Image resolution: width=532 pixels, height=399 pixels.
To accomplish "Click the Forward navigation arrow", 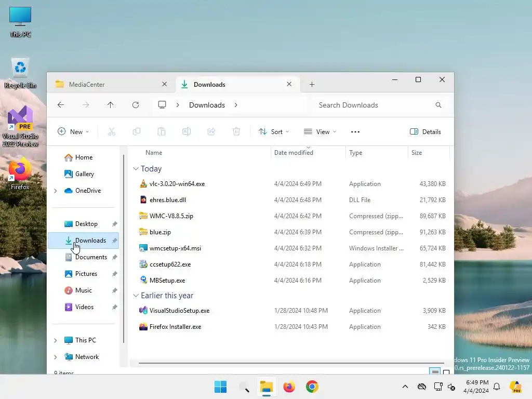I will pos(86,105).
